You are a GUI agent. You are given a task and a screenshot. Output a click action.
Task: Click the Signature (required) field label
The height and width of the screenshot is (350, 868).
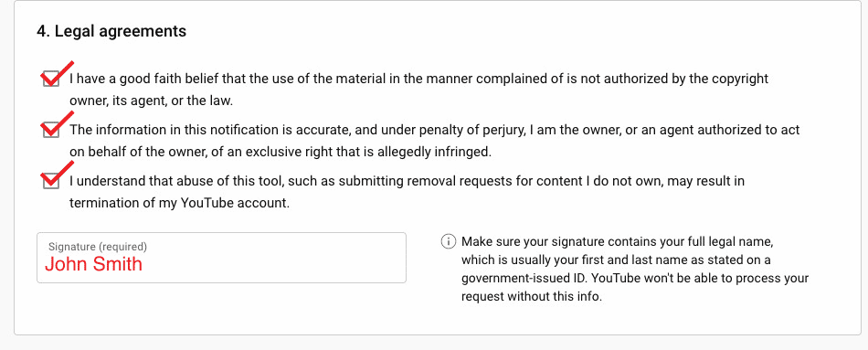click(98, 247)
